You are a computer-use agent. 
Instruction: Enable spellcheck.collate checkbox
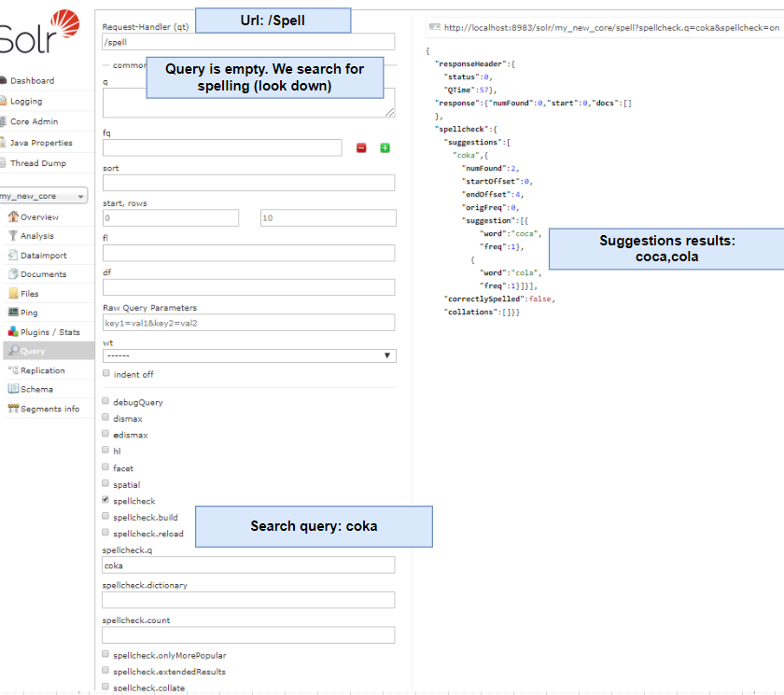[x=105, y=687]
